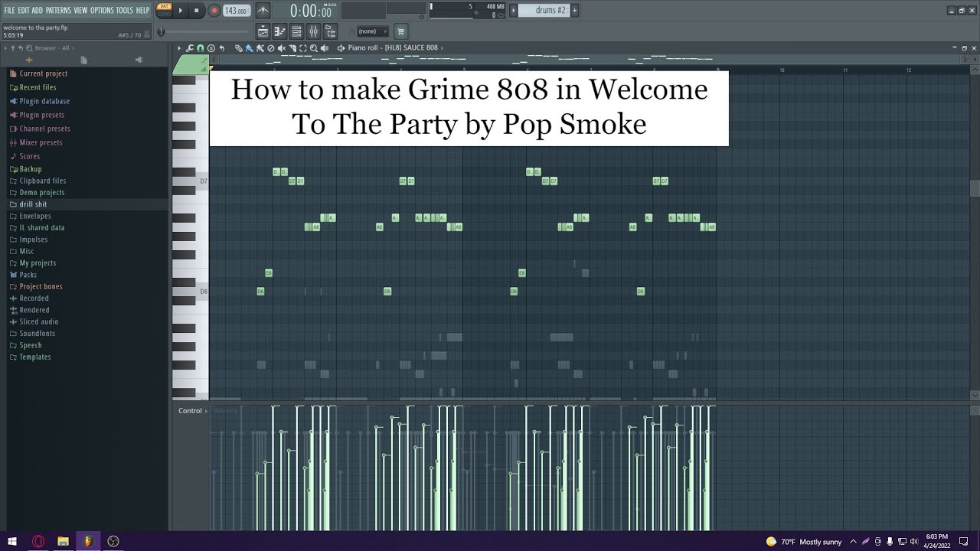Start playback with the play button
Viewport: 980px width, 551px height.
(181, 11)
